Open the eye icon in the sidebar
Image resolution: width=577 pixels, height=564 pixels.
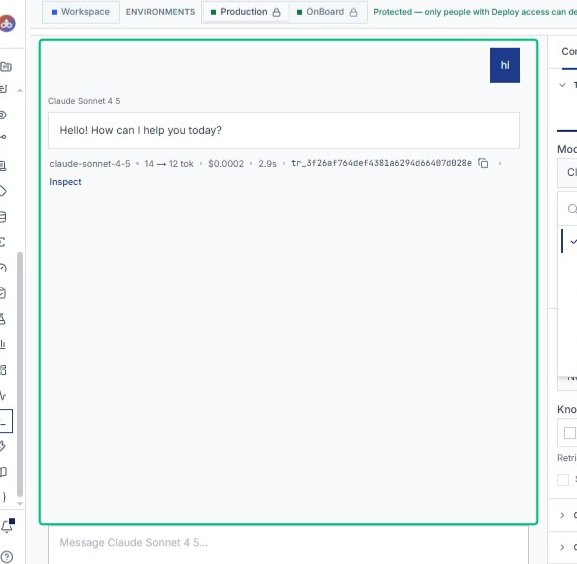(3, 115)
